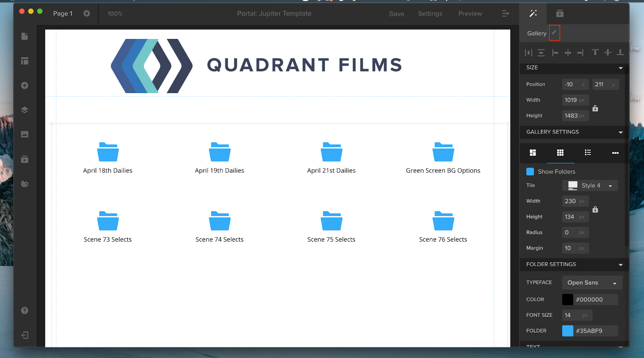
Task: Click the Pages document icon in sidebar
Action: (25, 36)
